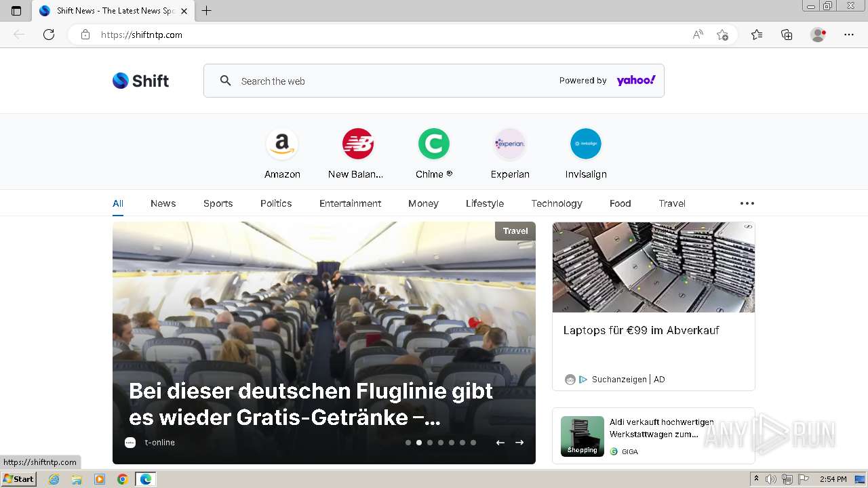Open the volume control in the tray
The width and height of the screenshot is (868, 488).
pos(772,479)
